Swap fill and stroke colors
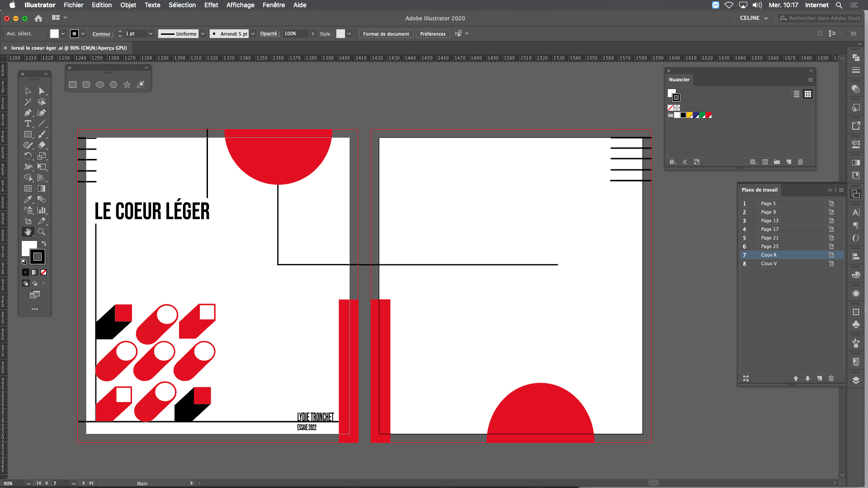This screenshot has width=868, height=488. tap(44, 244)
